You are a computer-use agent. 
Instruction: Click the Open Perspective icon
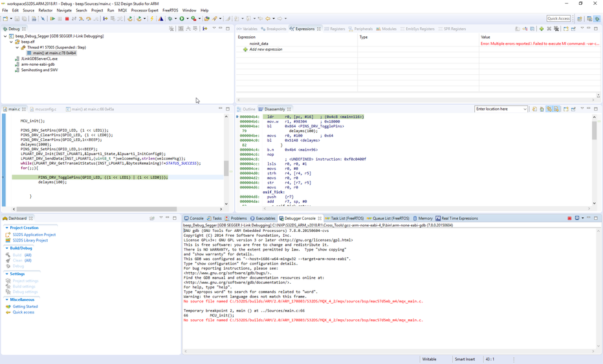(579, 19)
